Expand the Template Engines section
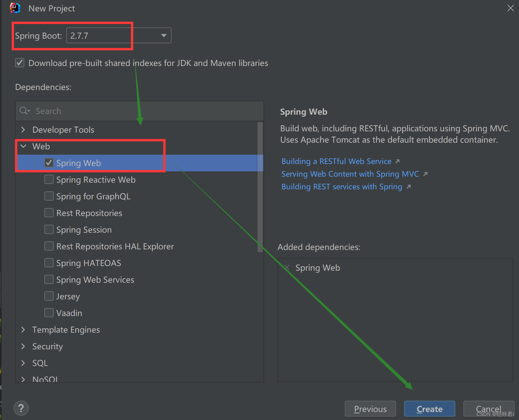Image resolution: width=519 pixels, height=420 pixels. coord(23,330)
